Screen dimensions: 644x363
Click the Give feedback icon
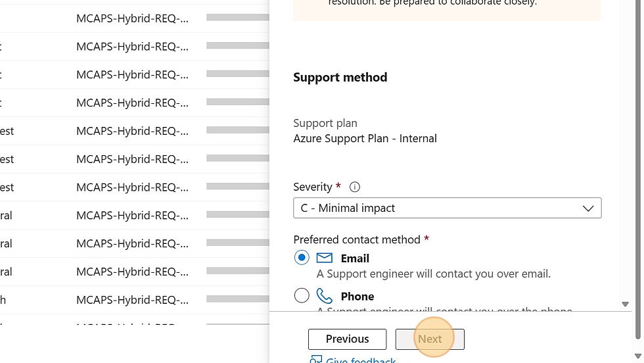point(315,360)
